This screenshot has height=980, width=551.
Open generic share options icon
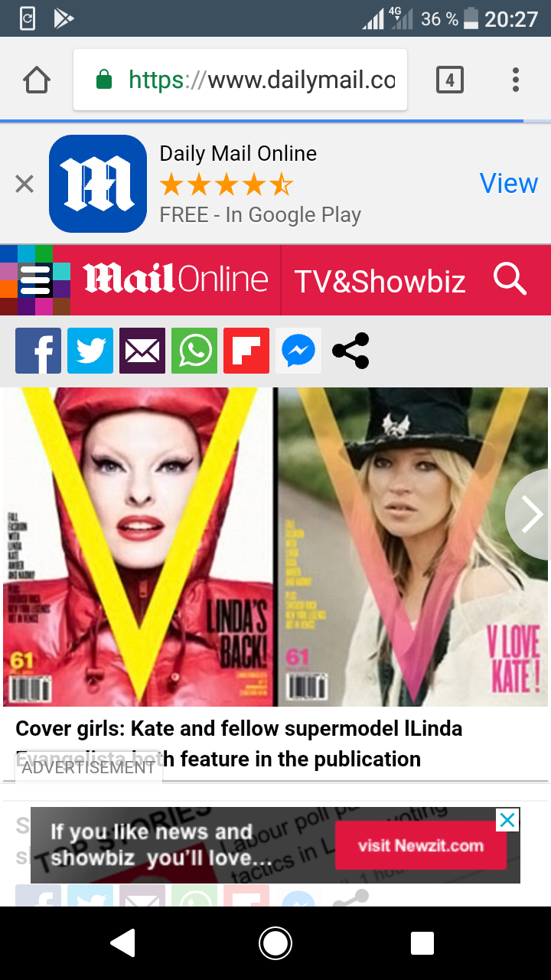(x=350, y=351)
